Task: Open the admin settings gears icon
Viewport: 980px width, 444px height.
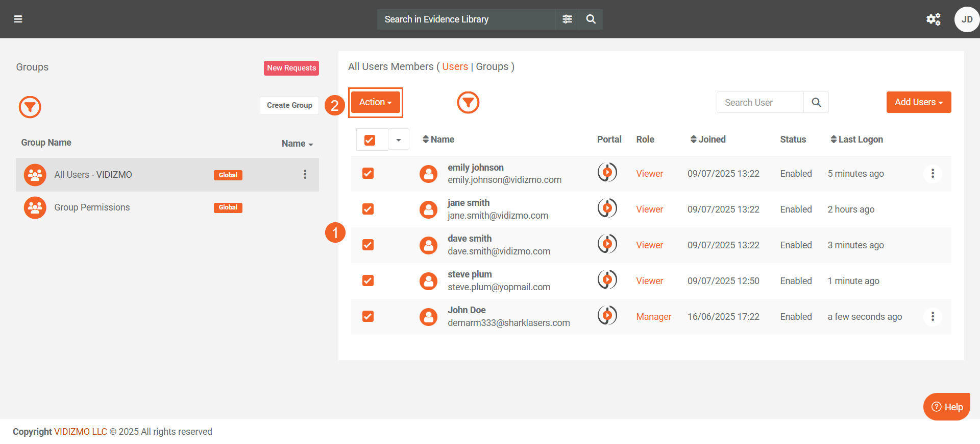Action: point(933,19)
